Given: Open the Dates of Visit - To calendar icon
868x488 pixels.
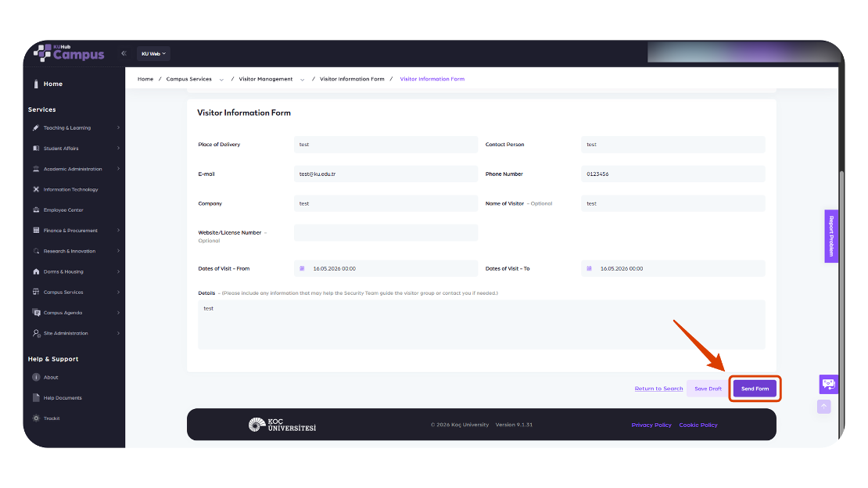Looking at the screenshot, I should pos(590,269).
